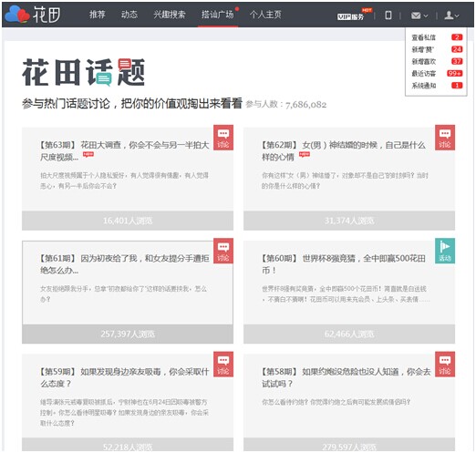Click the new tag on 第63期 title
This screenshot has height=453, width=476.
pos(88,155)
